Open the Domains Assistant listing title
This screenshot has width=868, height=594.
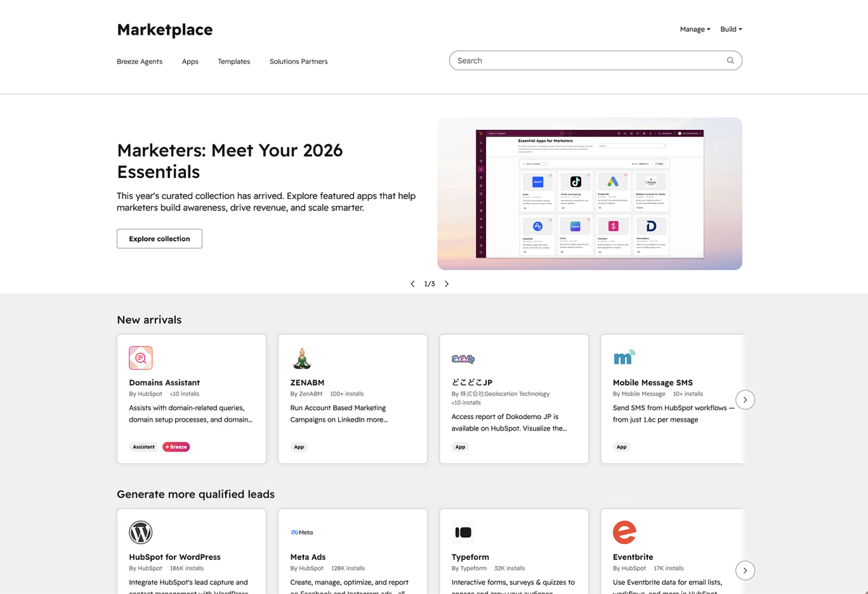click(x=164, y=382)
